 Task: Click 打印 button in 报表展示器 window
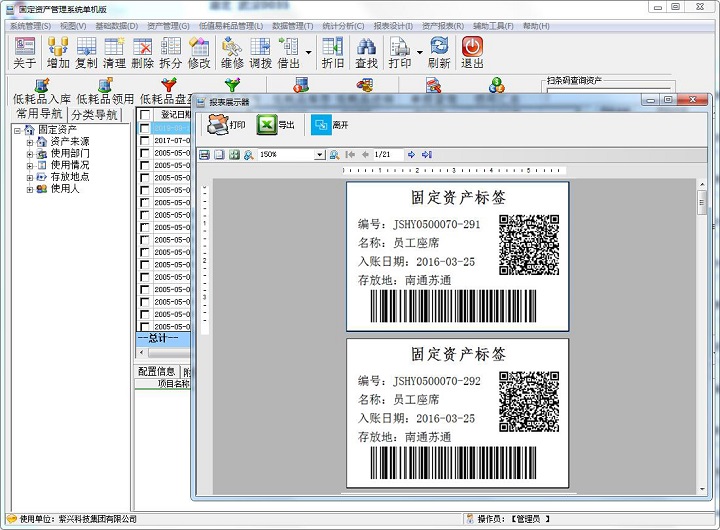click(225, 125)
